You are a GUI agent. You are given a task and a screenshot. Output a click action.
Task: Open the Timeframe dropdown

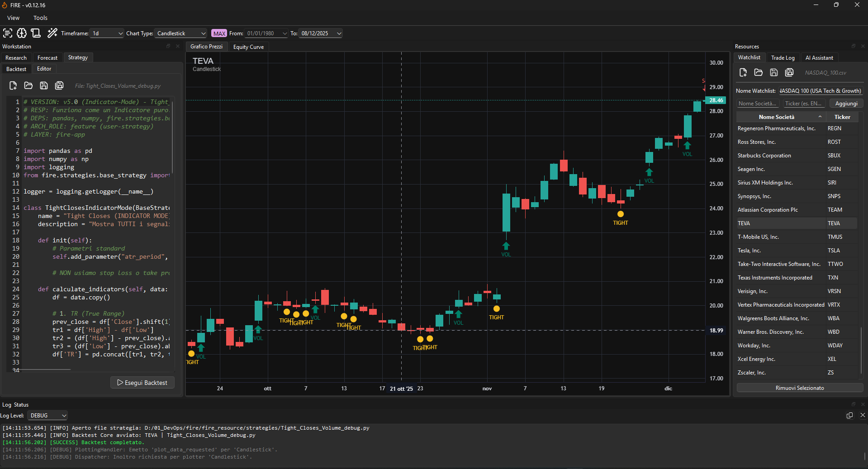[x=107, y=33]
